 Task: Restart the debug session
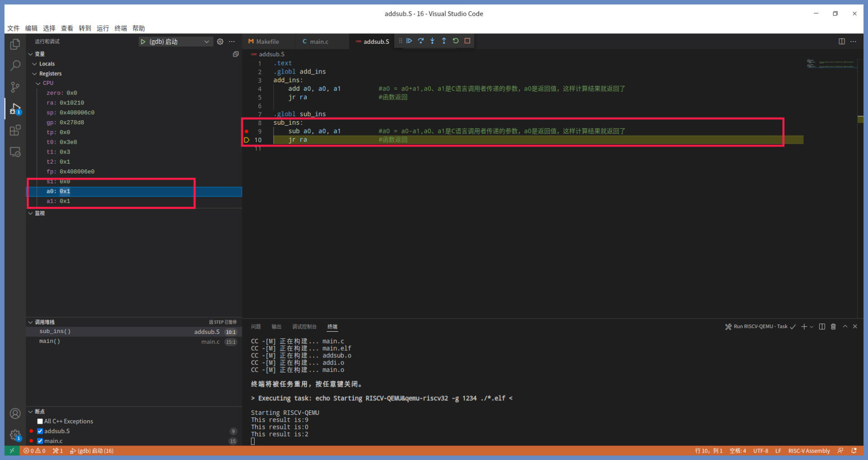click(x=456, y=41)
